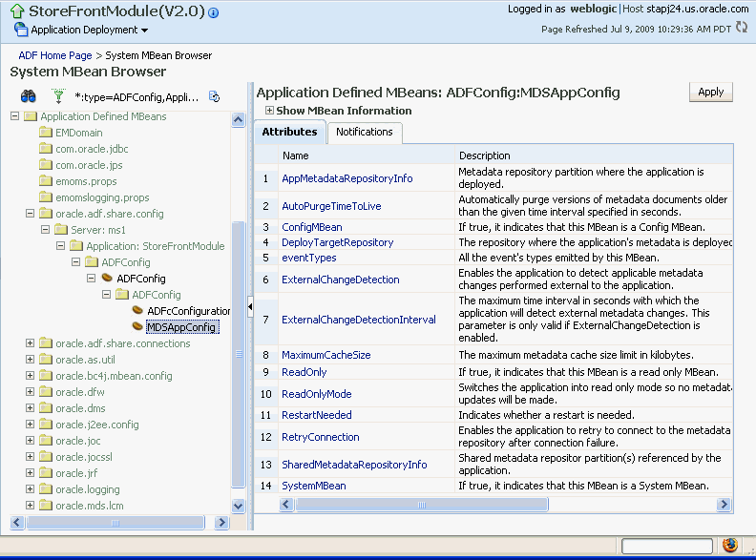Click the attributes table scrollbar right arrow
Viewport: 756px width, 560px height.
[724, 504]
